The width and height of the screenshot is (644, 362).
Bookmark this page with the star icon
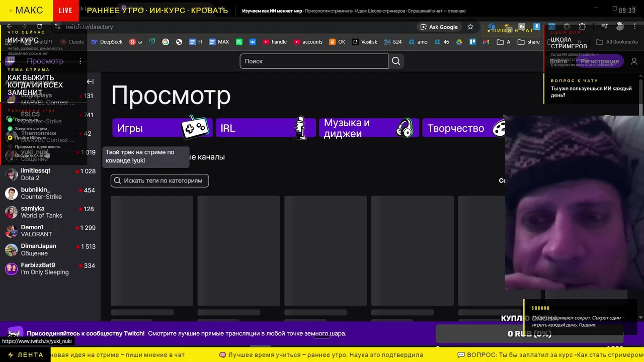click(x=470, y=27)
